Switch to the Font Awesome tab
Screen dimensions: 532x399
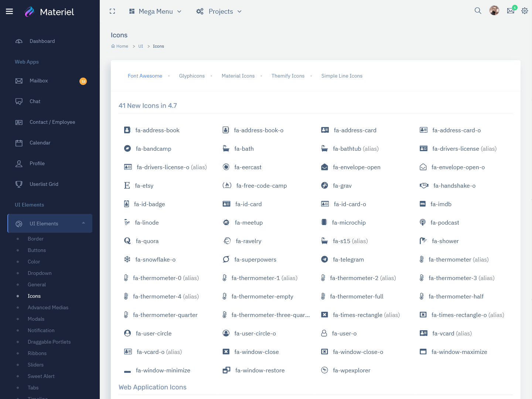point(145,76)
